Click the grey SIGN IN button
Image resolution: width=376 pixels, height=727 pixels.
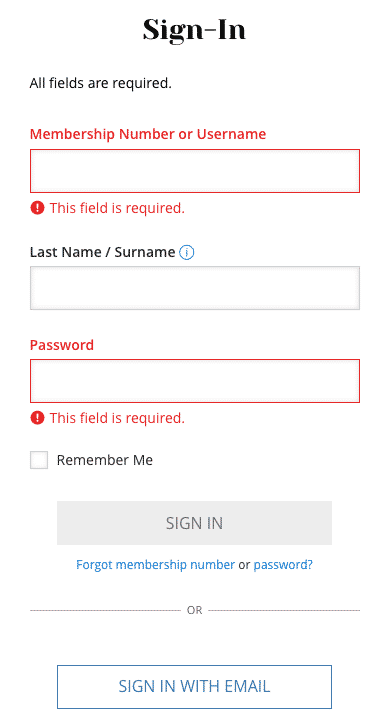pyautogui.click(x=194, y=523)
